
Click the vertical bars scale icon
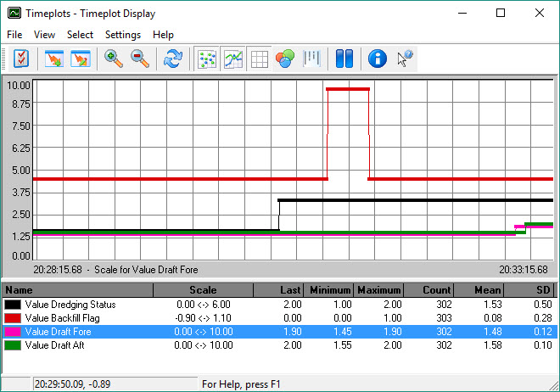point(311,59)
